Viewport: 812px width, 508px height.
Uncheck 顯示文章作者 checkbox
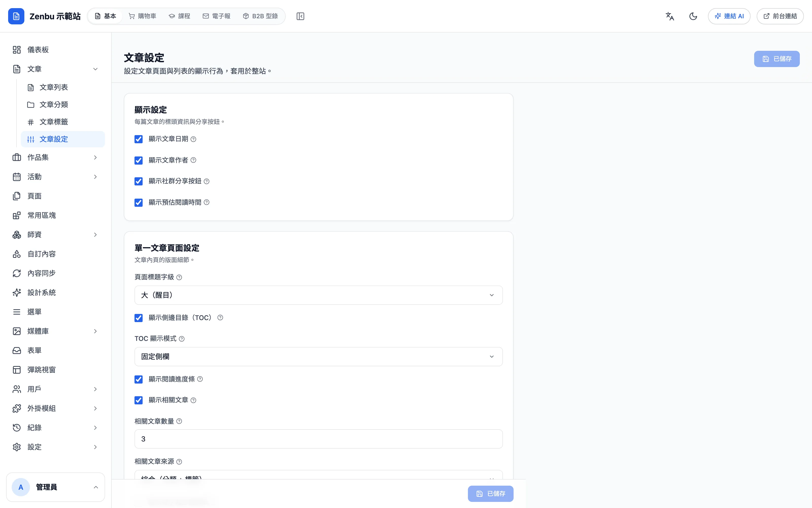tap(139, 160)
